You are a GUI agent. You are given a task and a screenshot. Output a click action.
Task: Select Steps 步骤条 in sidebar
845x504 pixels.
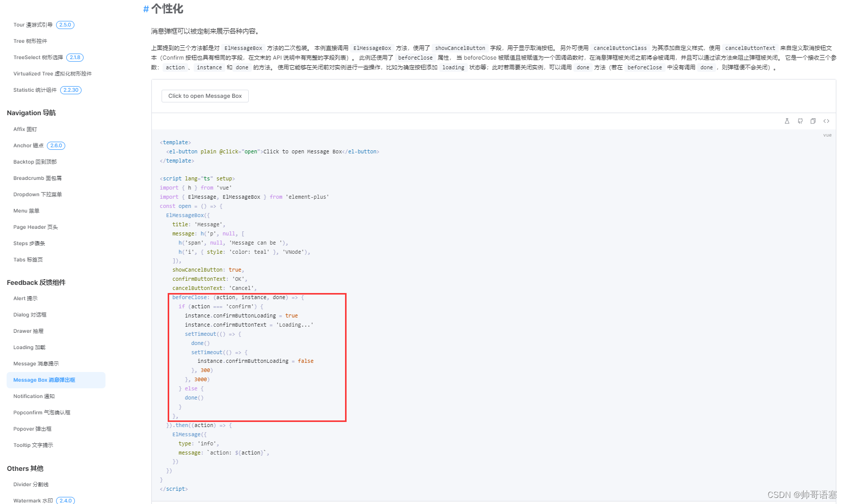tap(29, 244)
